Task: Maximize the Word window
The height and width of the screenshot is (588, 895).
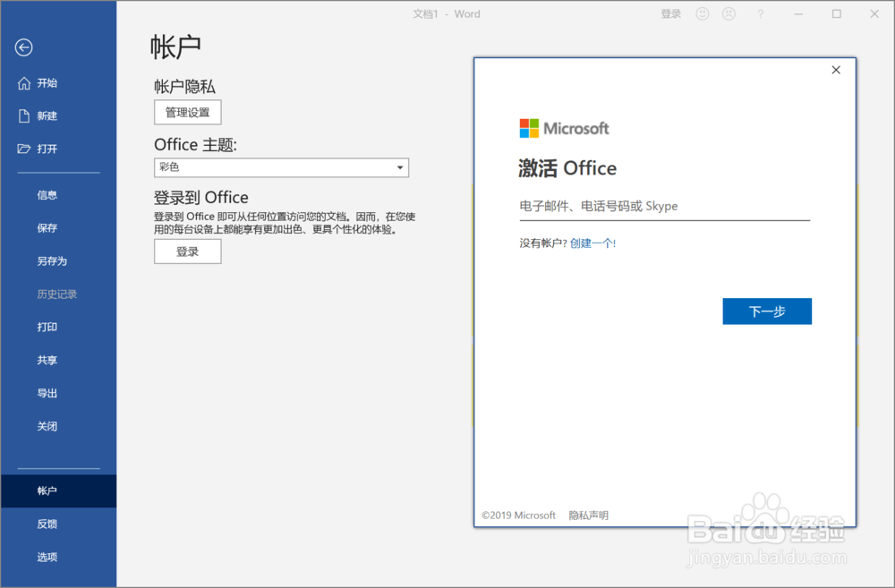Action: 837,13
